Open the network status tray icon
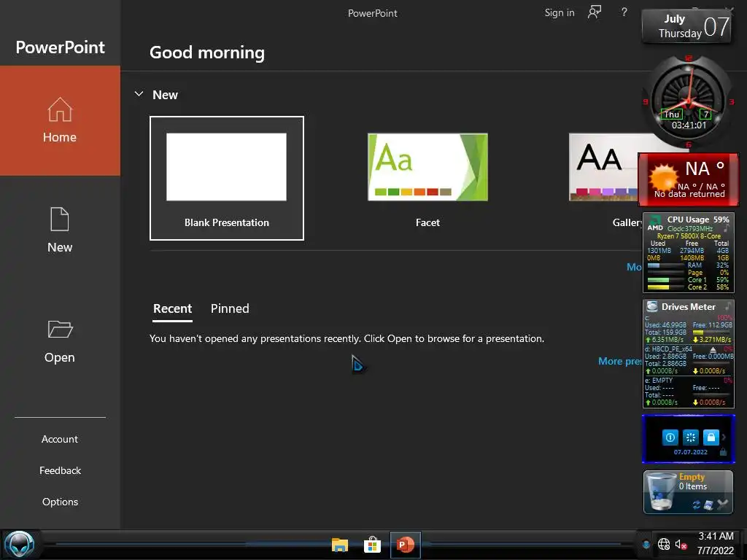 click(x=664, y=544)
